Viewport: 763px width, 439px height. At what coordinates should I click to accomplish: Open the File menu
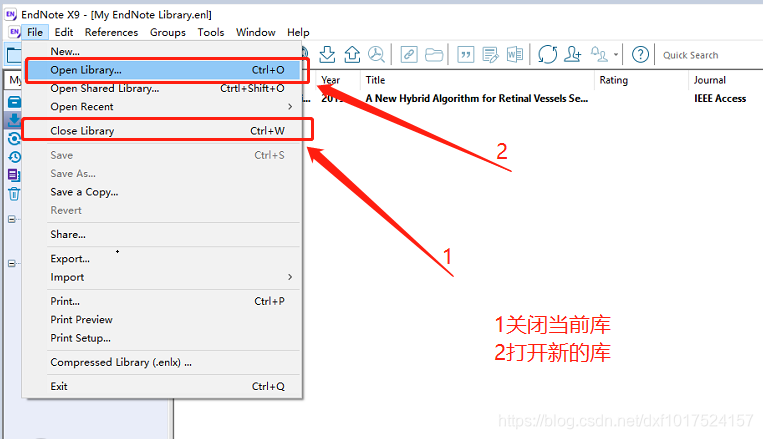pyautogui.click(x=35, y=32)
